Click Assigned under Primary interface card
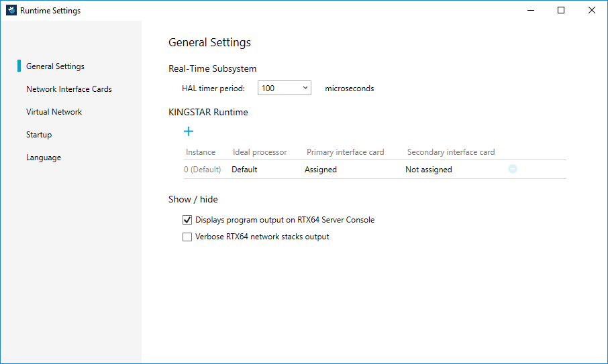The image size is (608, 364). point(321,170)
